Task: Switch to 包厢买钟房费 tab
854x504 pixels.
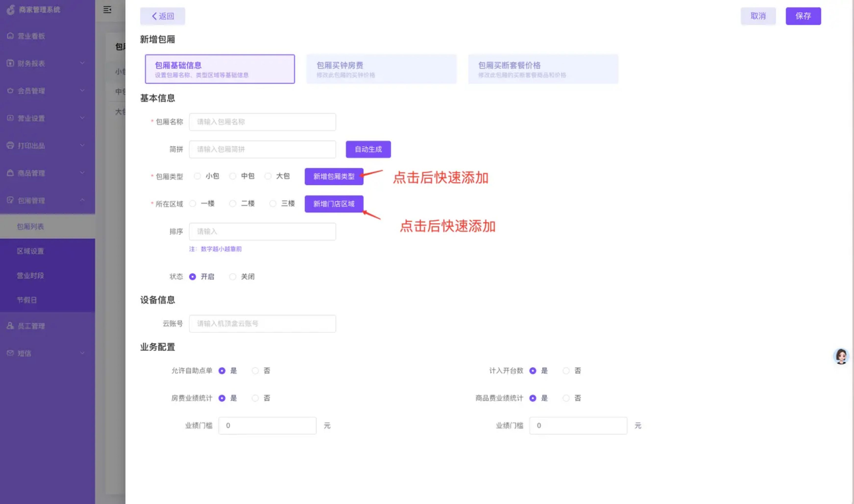Action: pyautogui.click(x=381, y=69)
